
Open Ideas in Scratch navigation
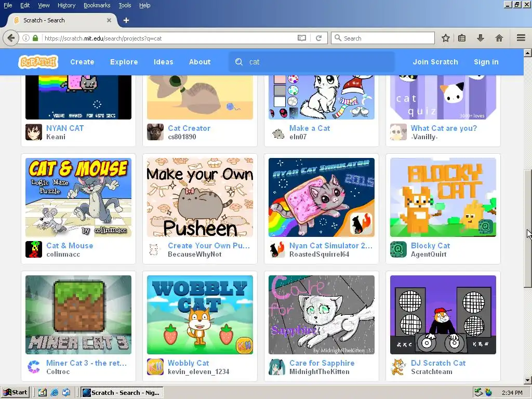click(164, 62)
